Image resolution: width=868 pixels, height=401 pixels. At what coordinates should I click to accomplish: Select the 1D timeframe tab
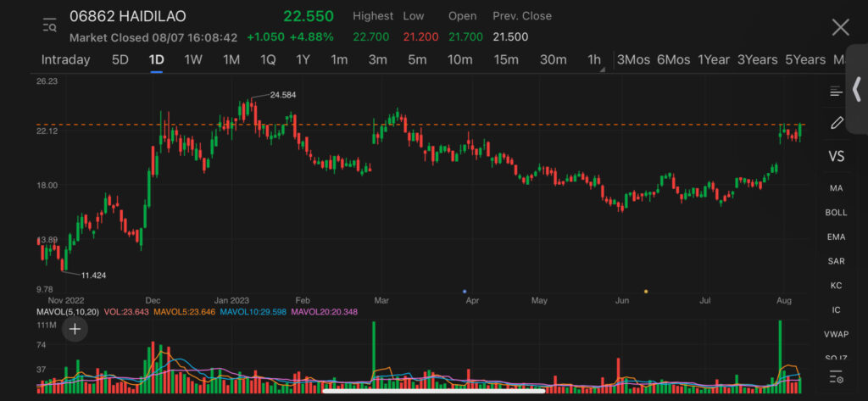157,60
